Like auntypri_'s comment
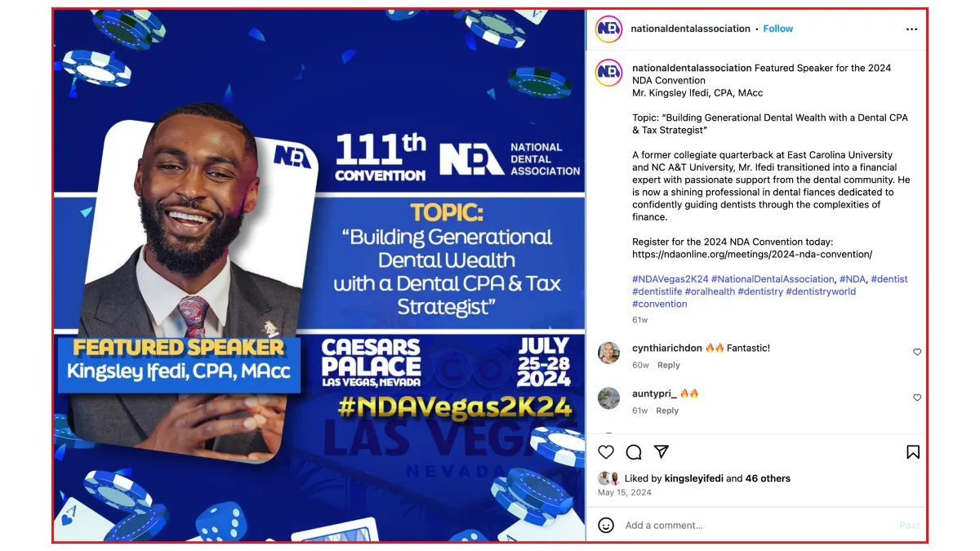This screenshot has height=551, width=980. tap(917, 398)
